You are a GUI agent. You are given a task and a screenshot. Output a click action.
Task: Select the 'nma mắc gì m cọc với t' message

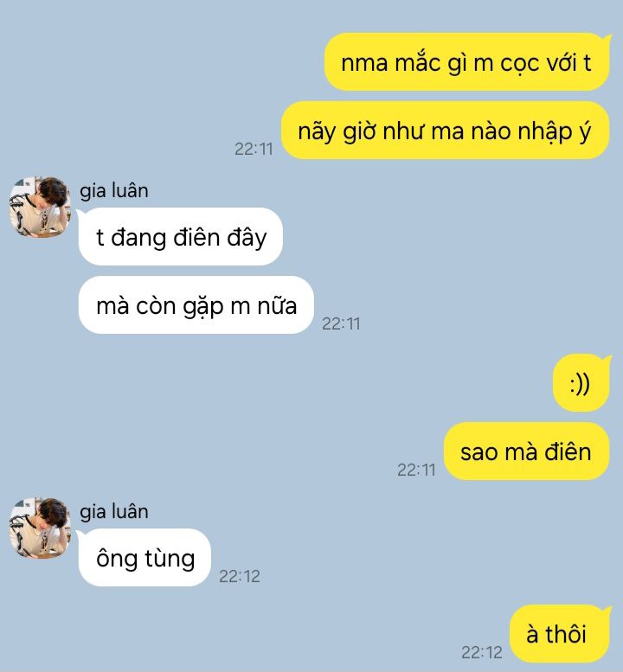[x=467, y=62]
